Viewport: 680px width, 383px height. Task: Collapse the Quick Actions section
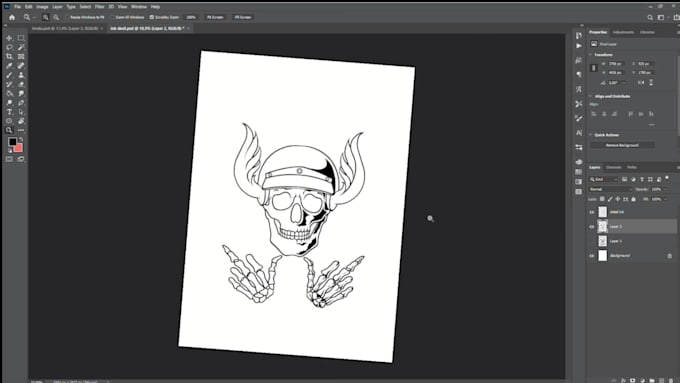tap(591, 135)
